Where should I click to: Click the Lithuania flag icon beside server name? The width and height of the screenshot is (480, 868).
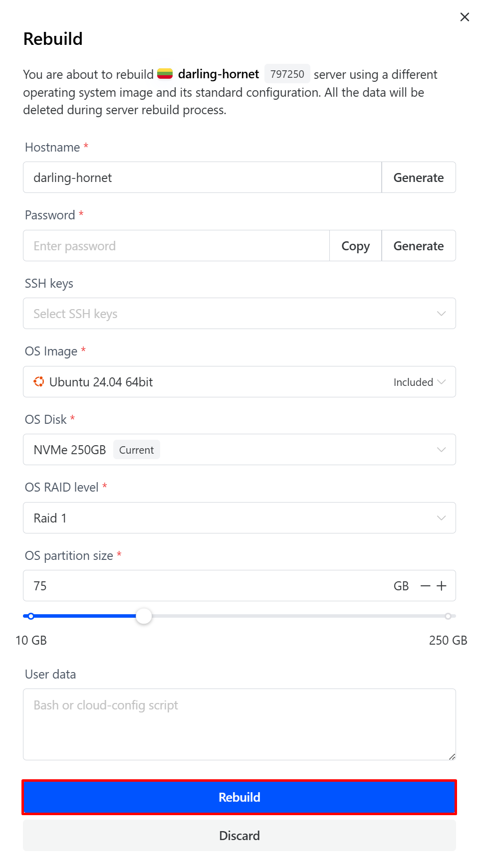point(165,74)
